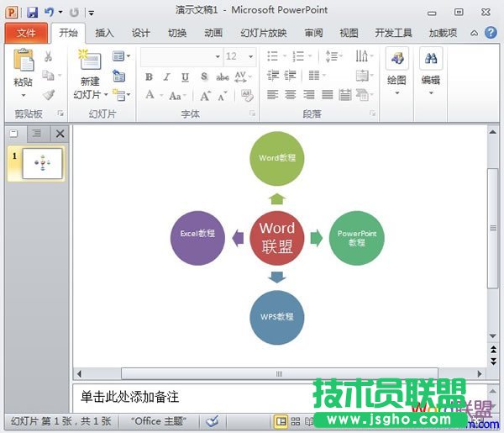Open the 加载项 ribbon tab

(x=443, y=33)
